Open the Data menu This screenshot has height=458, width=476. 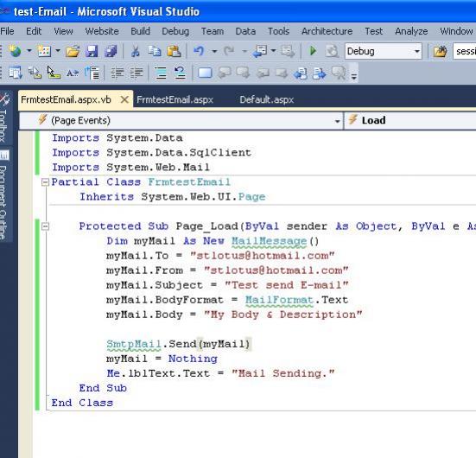(x=245, y=31)
